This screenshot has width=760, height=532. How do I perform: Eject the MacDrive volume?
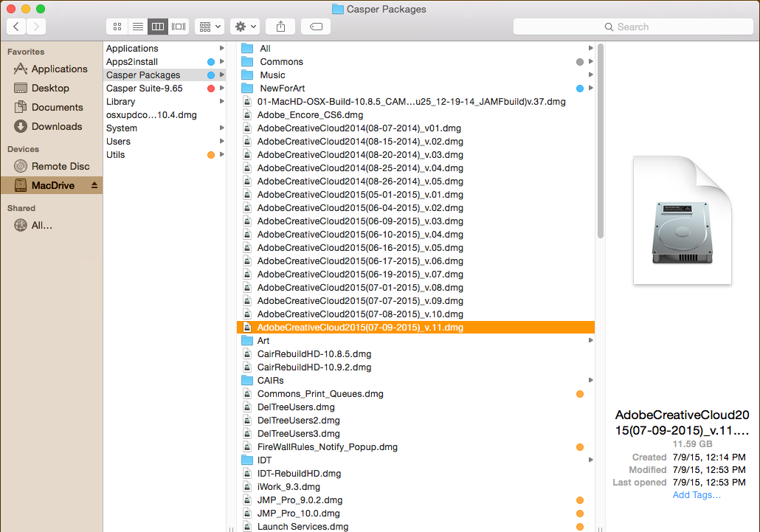[x=94, y=185]
